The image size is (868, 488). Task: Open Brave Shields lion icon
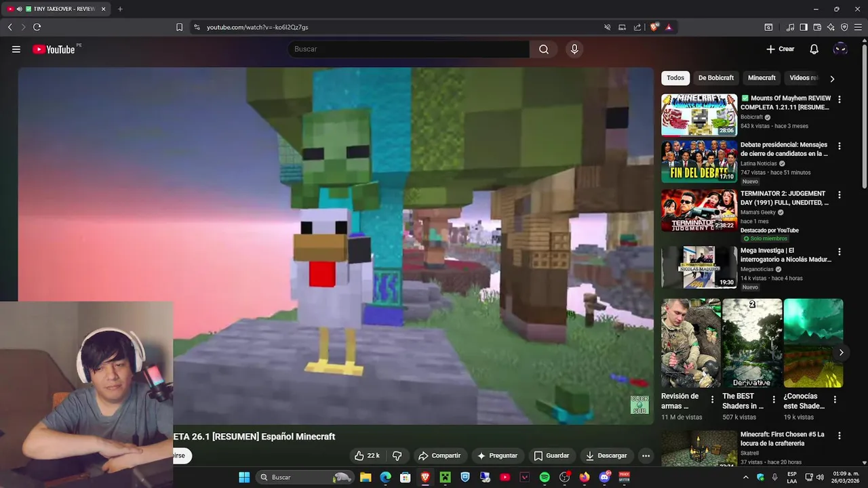[x=654, y=27]
